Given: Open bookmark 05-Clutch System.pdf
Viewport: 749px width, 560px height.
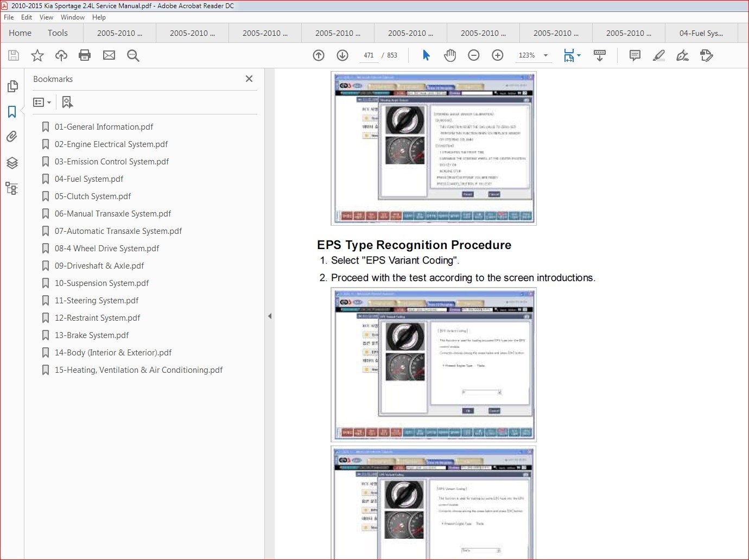Looking at the screenshot, I should point(92,196).
